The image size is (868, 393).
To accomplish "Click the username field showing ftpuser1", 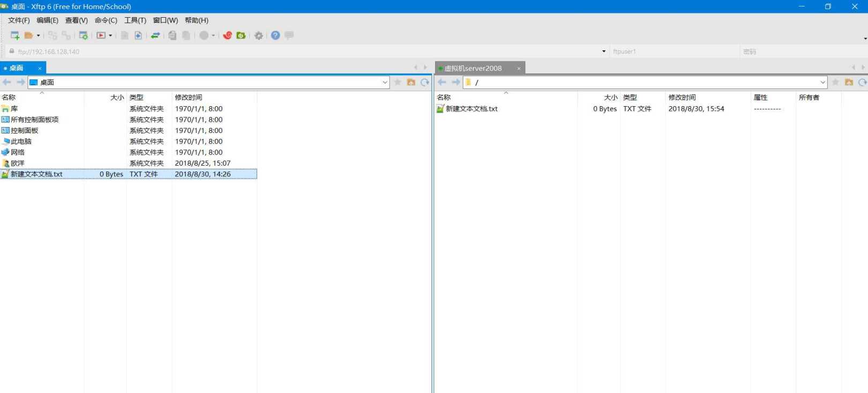I will click(675, 51).
